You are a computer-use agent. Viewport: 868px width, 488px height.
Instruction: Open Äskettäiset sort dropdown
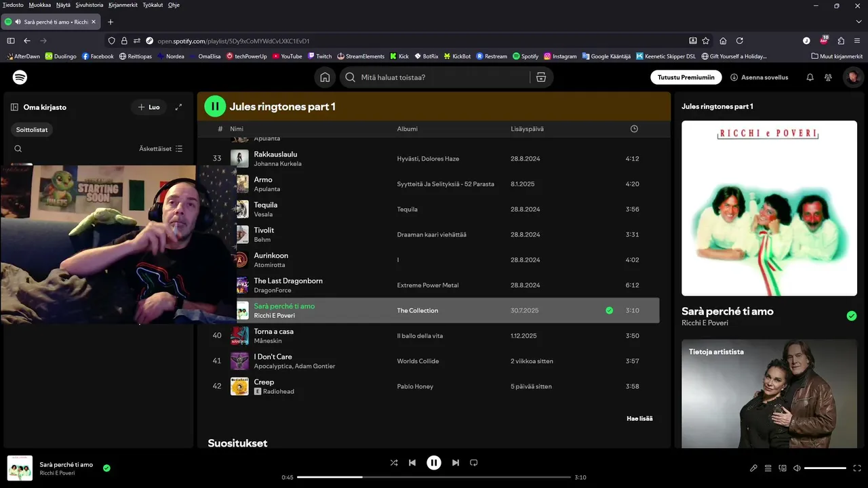(161, 148)
